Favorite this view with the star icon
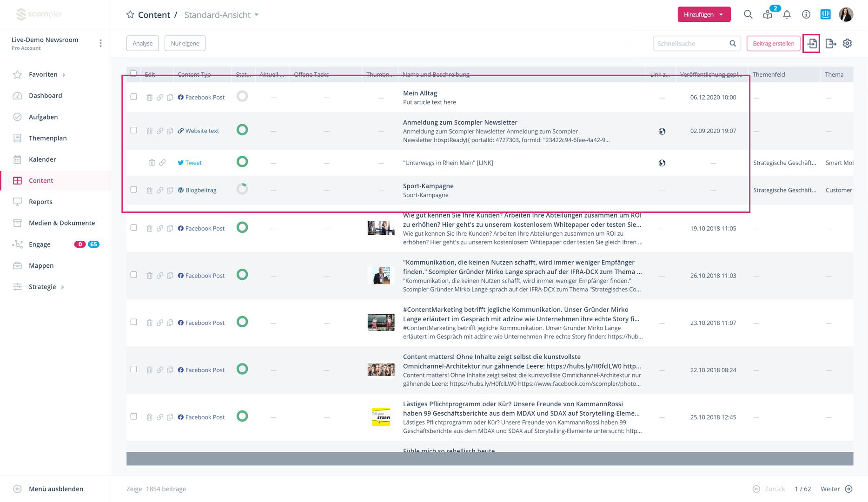This screenshot has width=868, height=502. (x=130, y=15)
